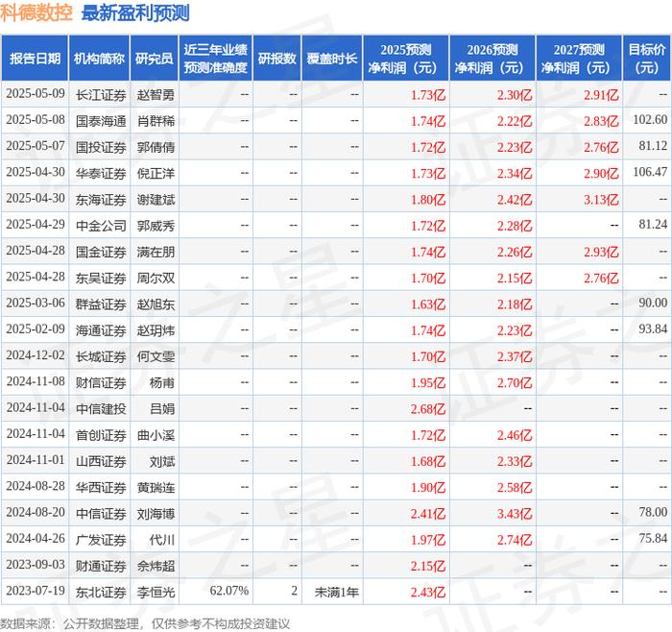672x632 pixels.
Task: Click the date 2023-07-19
Action: pyautogui.click(x=36, y=591)
